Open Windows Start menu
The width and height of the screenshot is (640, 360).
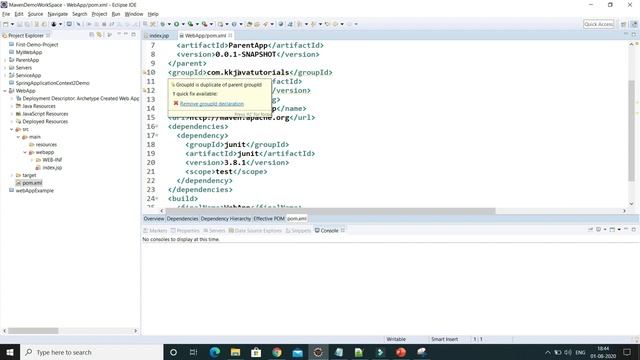10,352
